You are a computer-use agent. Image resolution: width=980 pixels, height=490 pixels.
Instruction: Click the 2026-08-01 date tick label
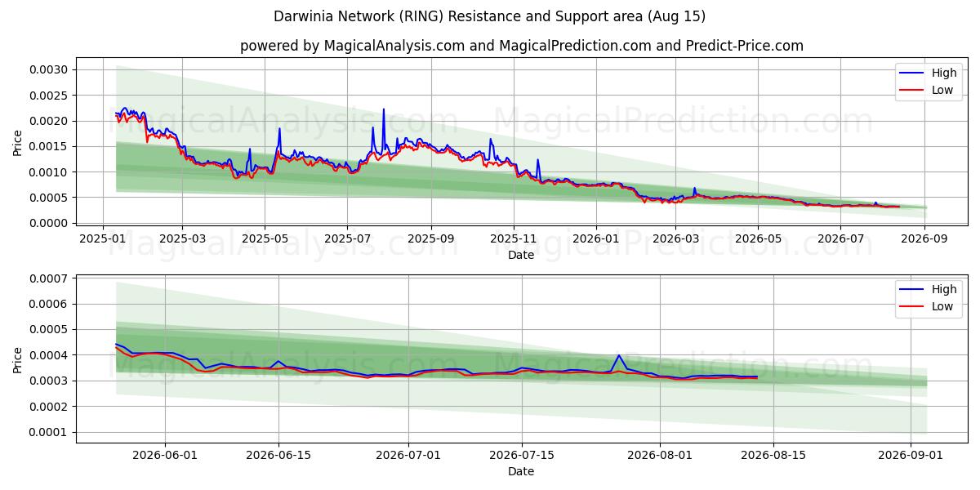pyautogui.click(x=660, y=456)
